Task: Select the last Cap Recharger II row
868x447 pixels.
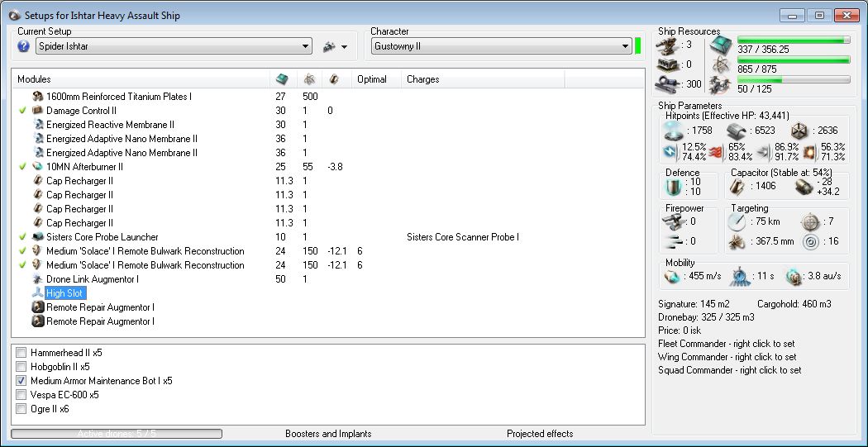Action: click(x=79, y=223)
